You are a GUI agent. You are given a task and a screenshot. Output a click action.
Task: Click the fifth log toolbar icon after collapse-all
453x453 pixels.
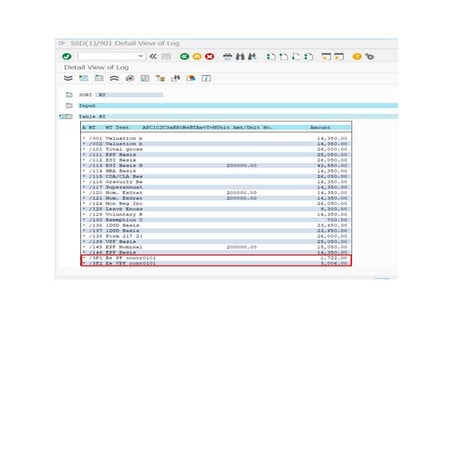point(130,78)
